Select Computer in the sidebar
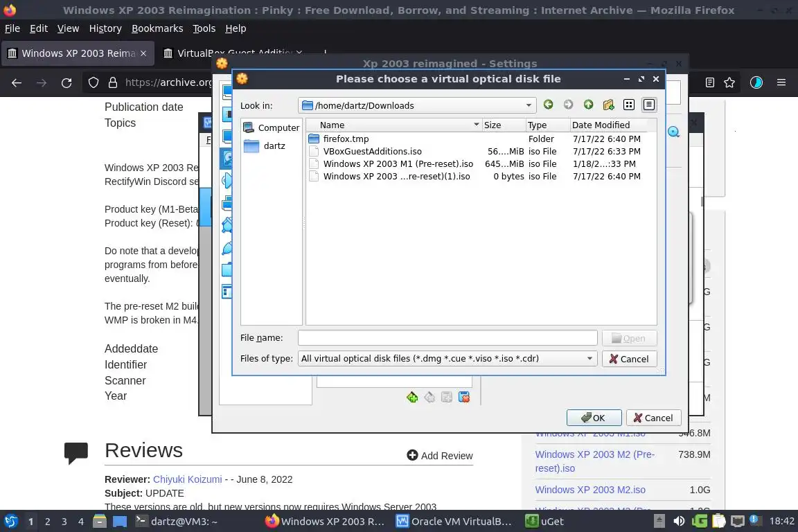Screen dimensions: 798x532 click(272, 127)
